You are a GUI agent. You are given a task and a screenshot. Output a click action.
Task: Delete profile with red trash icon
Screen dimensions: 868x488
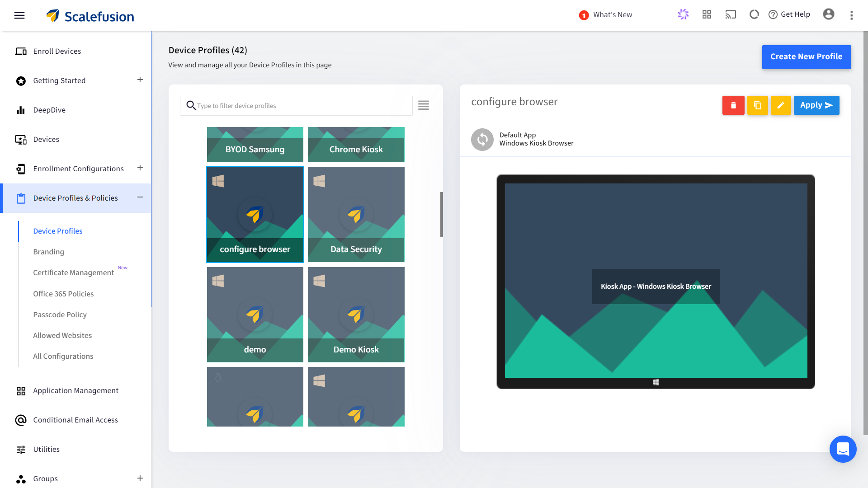click(x=733, y=105)
